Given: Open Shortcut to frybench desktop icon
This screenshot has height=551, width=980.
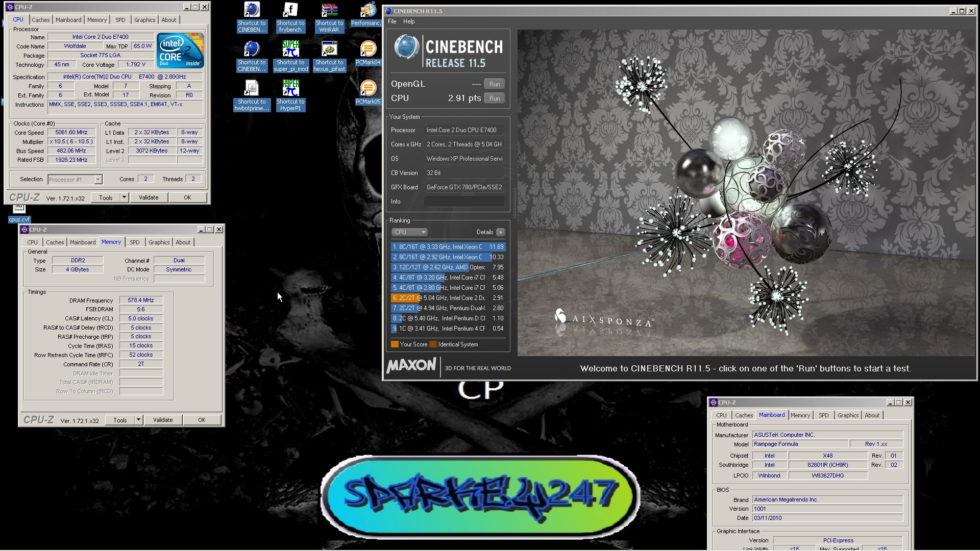Looking at the screenshot, I should (290, 17).
